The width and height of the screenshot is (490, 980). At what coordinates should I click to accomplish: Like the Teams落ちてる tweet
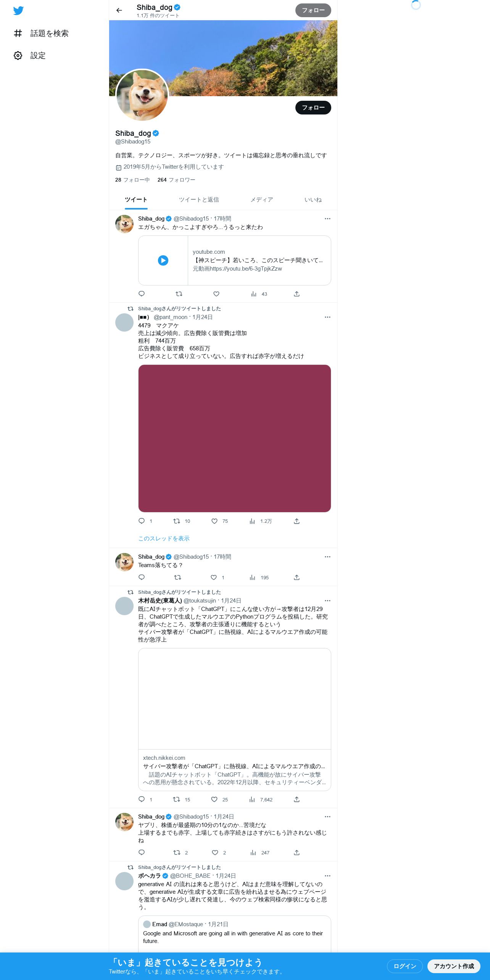point(214,577)
